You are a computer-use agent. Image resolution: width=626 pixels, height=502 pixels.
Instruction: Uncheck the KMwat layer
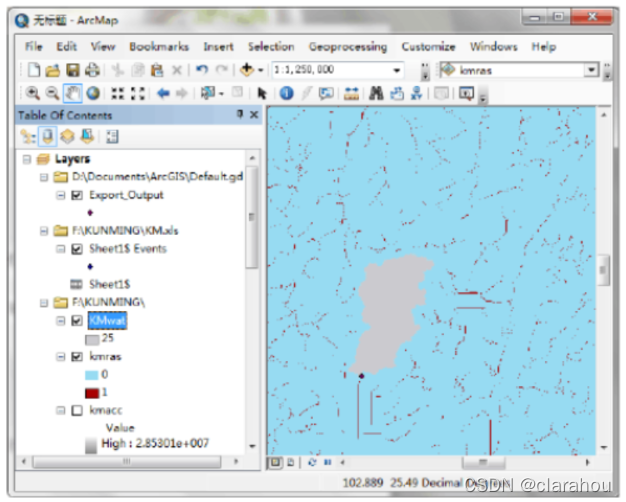(77, 321)
